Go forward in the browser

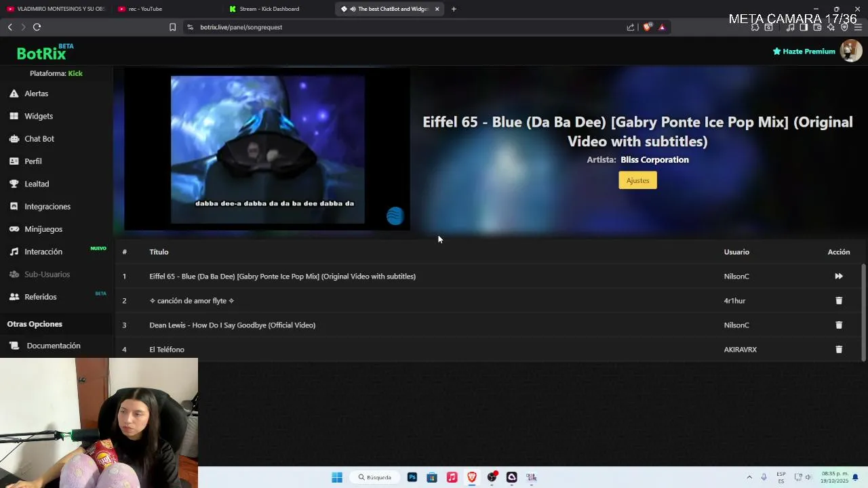click(23, 27)
